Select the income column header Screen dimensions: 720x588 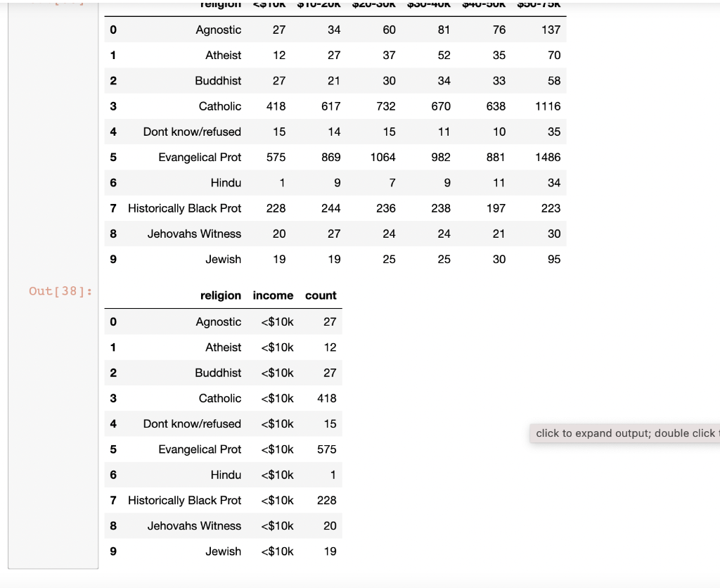point(273,295)
